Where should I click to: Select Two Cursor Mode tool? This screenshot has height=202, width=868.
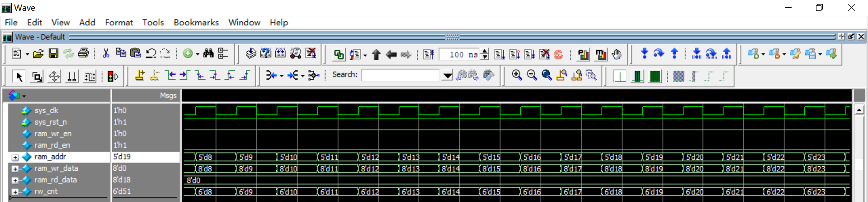(72, 77)
